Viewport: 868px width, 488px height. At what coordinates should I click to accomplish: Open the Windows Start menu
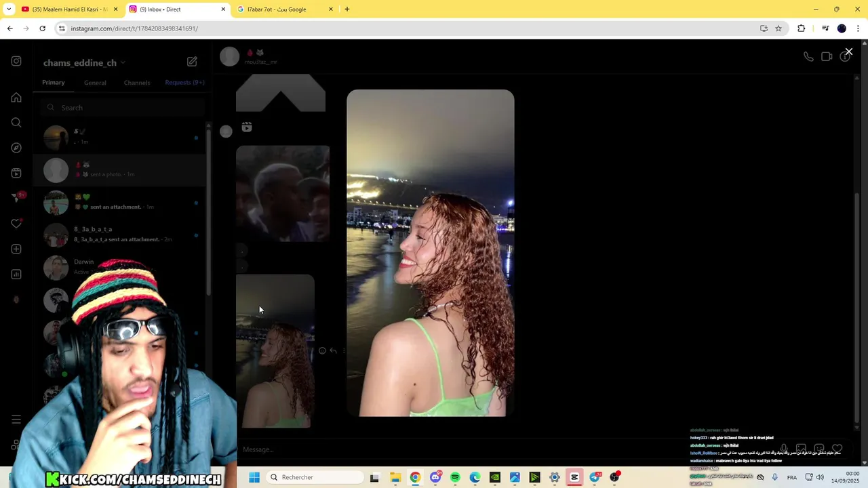[254, 477]
